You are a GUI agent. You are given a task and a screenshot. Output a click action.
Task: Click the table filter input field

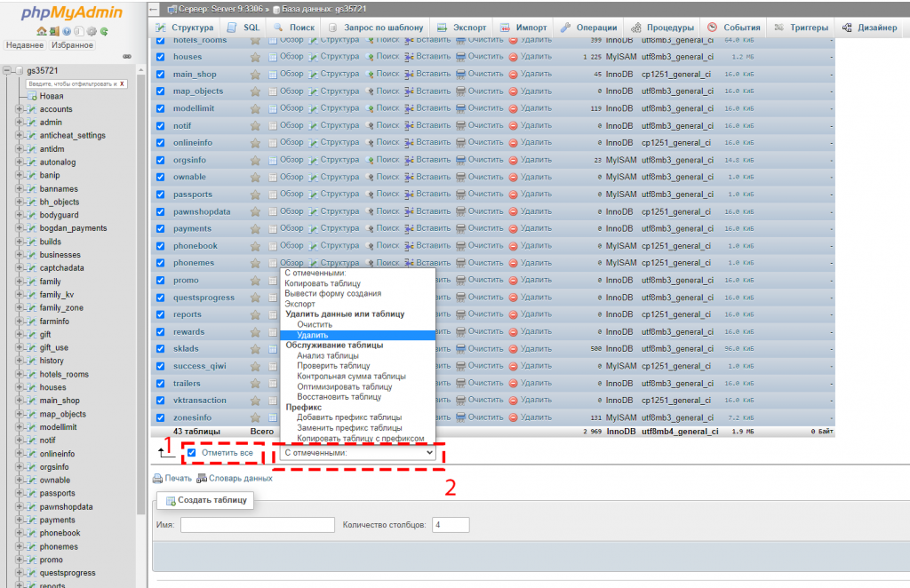[x=75, y=85]
